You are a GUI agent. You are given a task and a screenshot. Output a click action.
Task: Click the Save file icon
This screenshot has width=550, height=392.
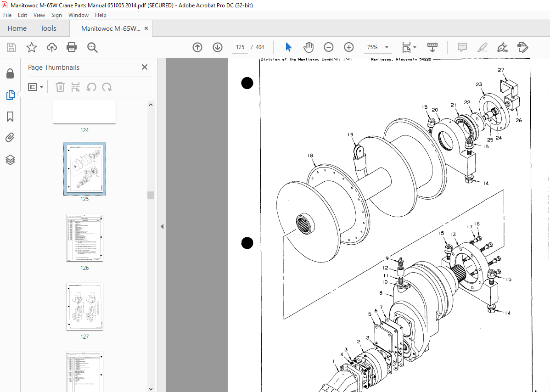point(11,47)
